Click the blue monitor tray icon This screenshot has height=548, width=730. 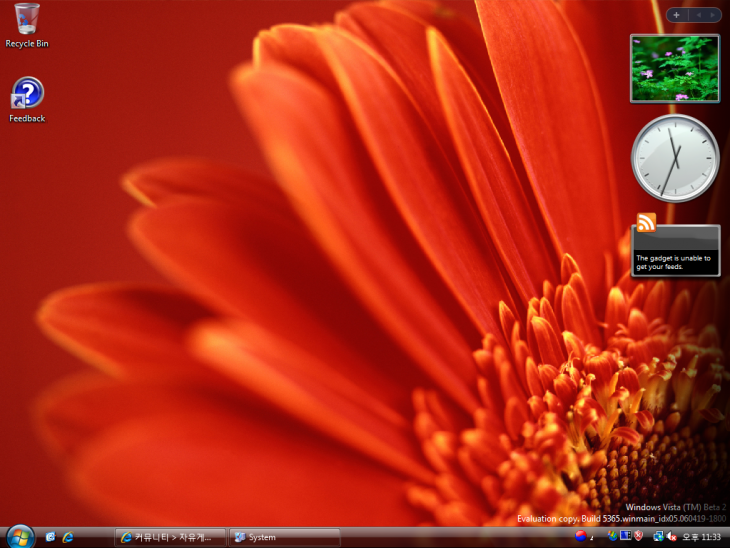coord(626,536)
